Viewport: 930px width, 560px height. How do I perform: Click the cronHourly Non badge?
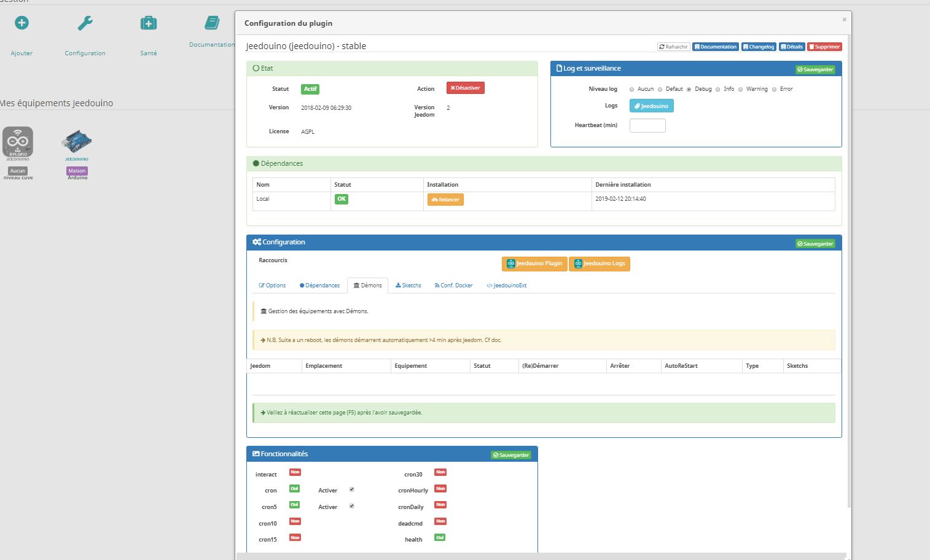coord(440,489)
